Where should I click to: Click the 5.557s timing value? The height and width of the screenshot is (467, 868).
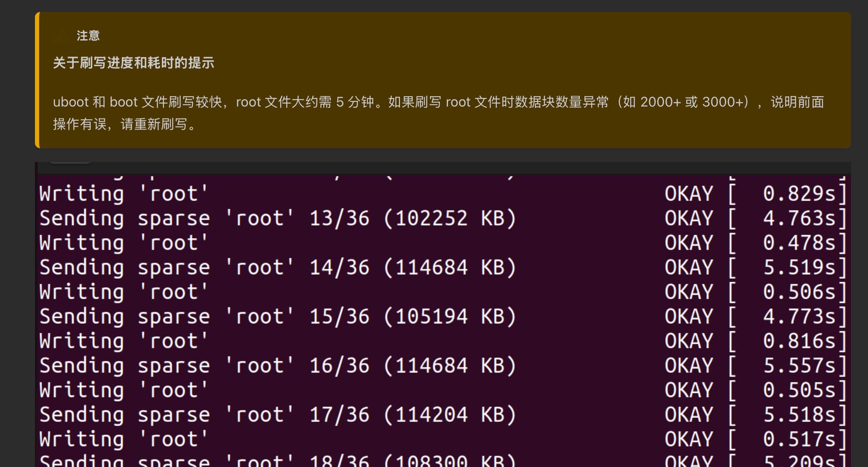tap(799, 366)
